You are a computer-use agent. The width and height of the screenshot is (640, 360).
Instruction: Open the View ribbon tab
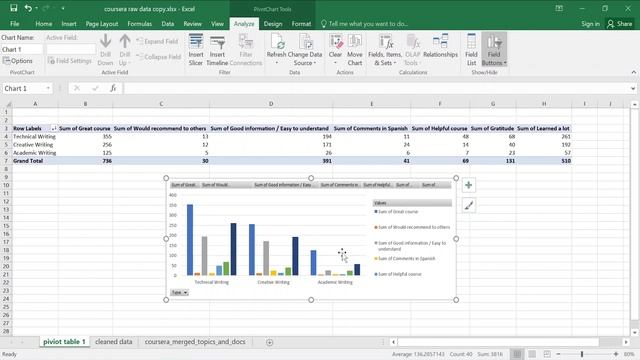click(x=217, y=24)
